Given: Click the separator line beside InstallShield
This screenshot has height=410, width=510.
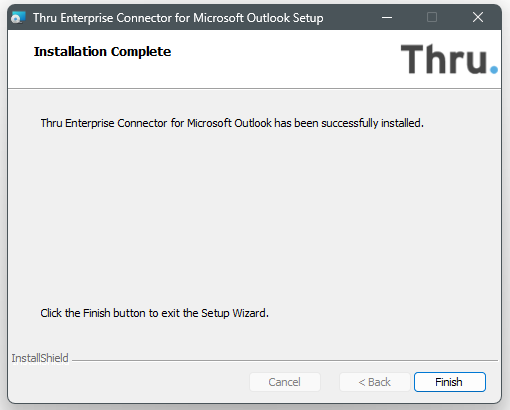Looking at the screenshot, I should click(x=285, y=360).
